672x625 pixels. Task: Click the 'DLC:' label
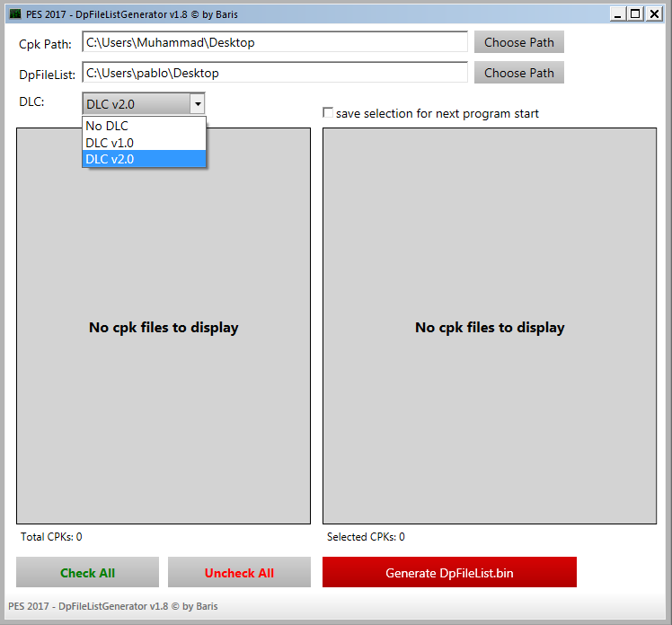click(x=31, y=101)
